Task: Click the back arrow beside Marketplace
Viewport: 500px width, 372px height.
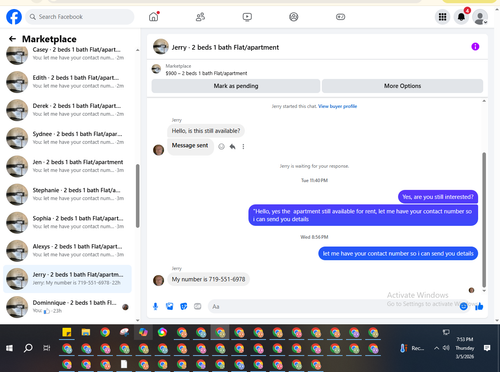Action: point(13,39)
